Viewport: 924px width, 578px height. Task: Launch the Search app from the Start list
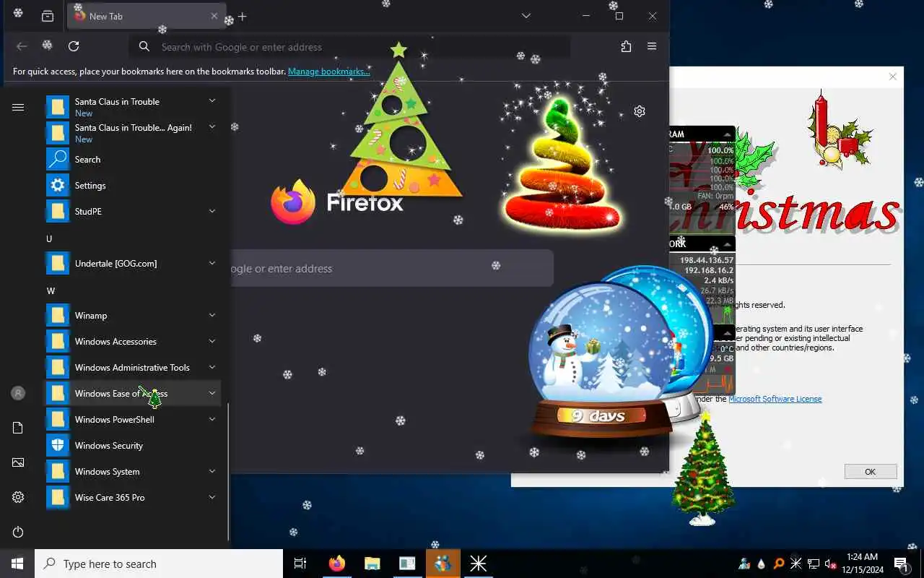(x=134, y=160)
